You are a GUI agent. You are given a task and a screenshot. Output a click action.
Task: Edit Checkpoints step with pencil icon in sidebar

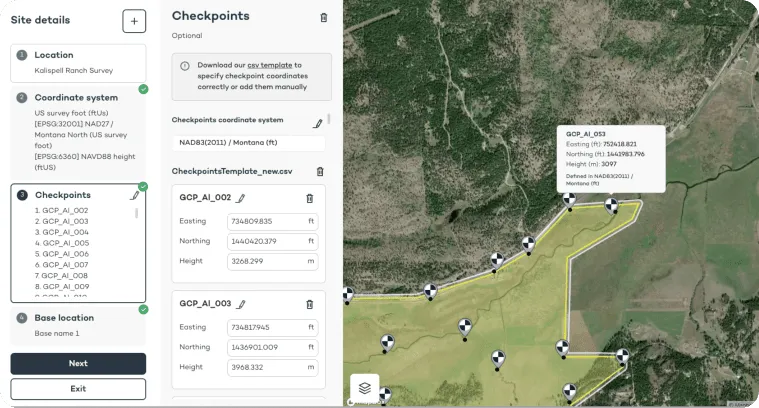134,196
